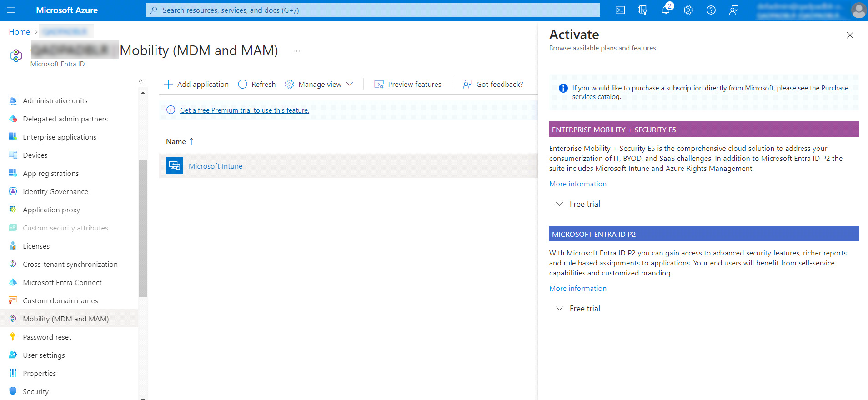This screenshot has width=868, height=400.
Task: Open notifications bell icon
Action: tap(666, 10)
